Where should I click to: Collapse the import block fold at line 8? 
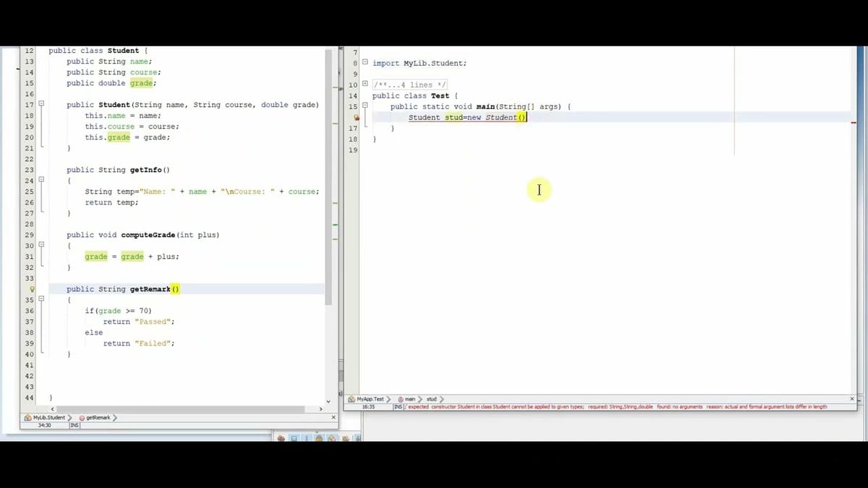click(x=365, y=63)
